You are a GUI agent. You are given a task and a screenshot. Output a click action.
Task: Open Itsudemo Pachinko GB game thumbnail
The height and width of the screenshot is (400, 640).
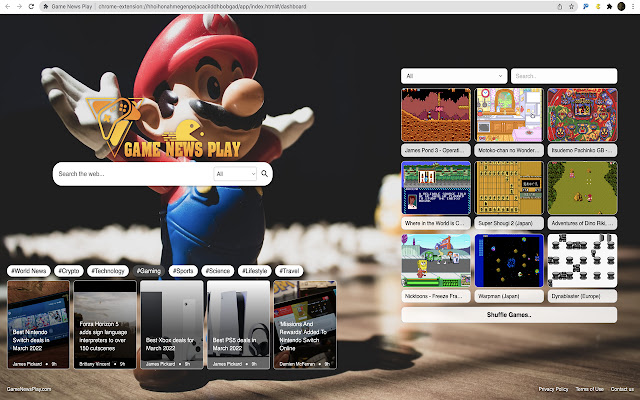(582, 115)
